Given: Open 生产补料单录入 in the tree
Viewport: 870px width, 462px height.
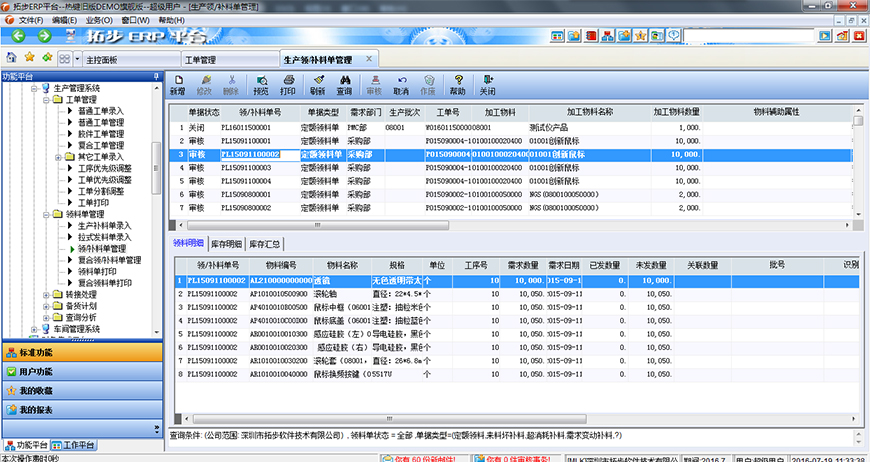Looking at the screenshot, I should coord(104,226).
